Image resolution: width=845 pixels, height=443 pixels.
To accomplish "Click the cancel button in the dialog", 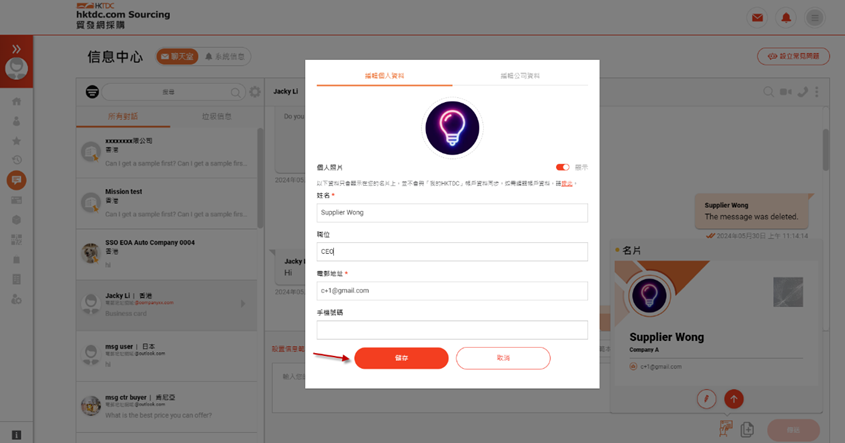I will coord(503,358).
